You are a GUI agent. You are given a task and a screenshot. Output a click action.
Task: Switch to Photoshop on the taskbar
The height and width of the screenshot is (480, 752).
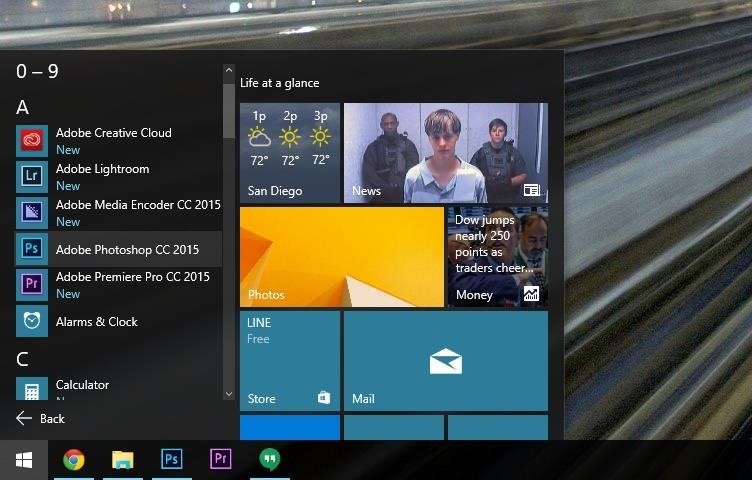tap(172, 459)
